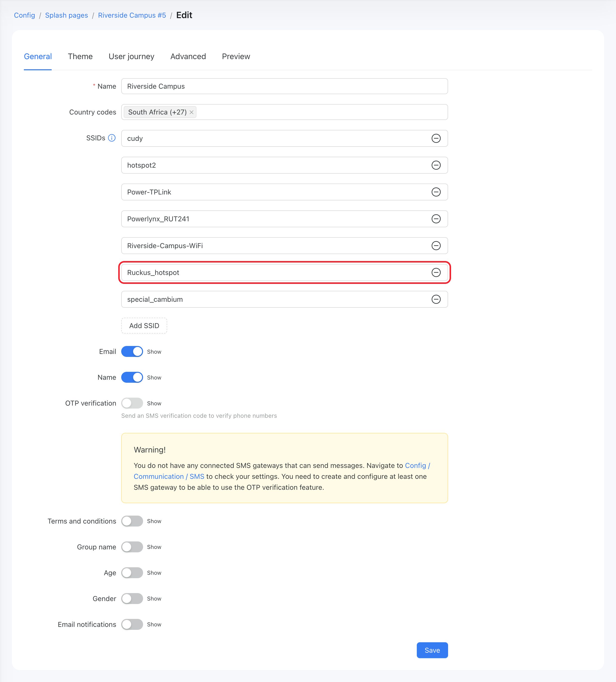Open the Preview tab
Viewport: 616px width, 682px height.
[236, 56]
